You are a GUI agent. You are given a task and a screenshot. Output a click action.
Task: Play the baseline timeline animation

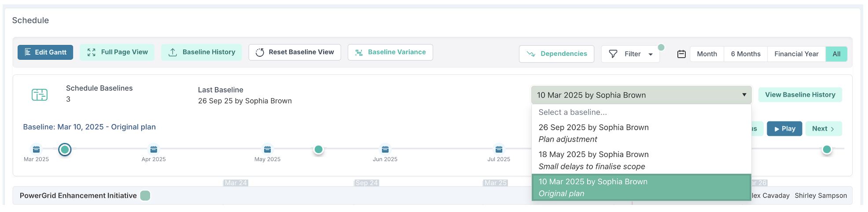(x=784, y=129)
